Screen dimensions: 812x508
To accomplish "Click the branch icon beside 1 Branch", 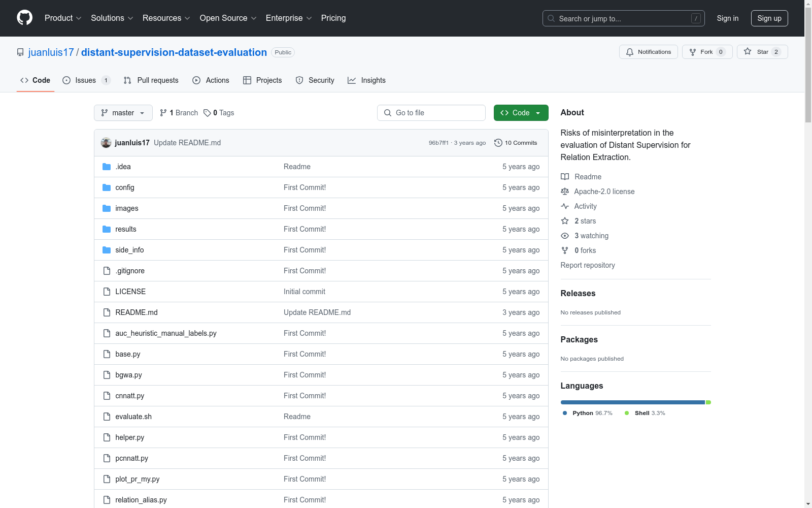I will (163, 113).
